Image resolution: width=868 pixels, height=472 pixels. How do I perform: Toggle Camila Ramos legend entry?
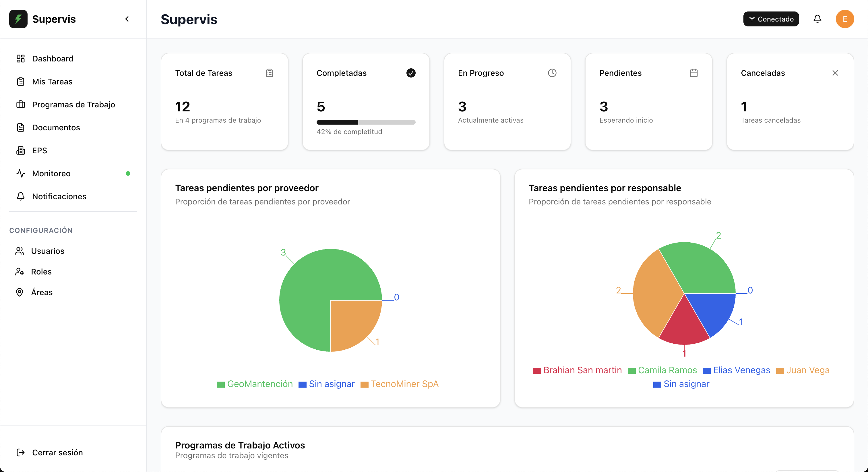tap(662, 370)
